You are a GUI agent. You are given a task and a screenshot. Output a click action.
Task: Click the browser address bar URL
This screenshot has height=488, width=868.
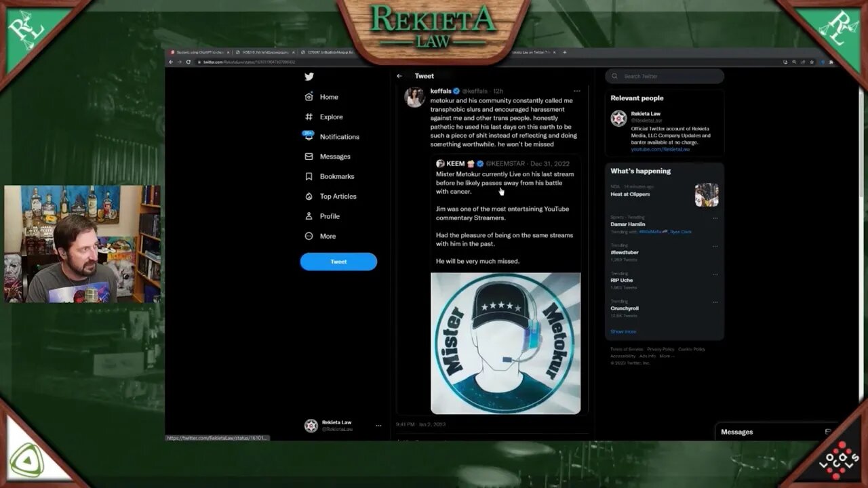pos(249,62)
